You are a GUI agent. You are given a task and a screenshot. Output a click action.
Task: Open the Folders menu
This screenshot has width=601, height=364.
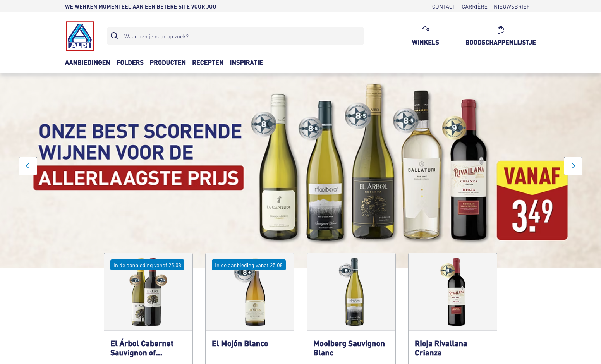pyautogui.click(x=130, y=62)
